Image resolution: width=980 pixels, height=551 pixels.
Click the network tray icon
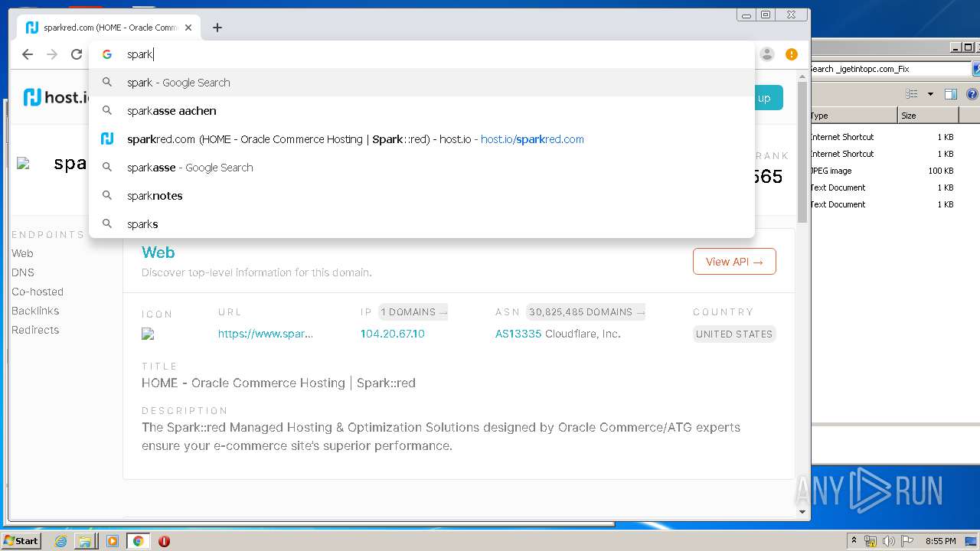pos(871,541)
